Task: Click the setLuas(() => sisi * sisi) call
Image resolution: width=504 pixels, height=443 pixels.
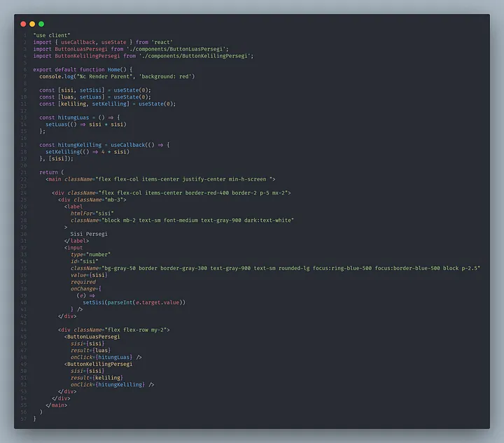Action: pyautogui.click(x=86, y=125)
